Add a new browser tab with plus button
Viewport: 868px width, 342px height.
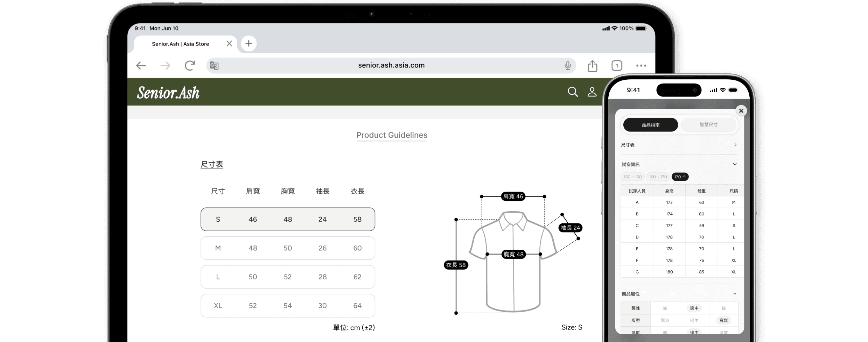(x=248, y=43)
